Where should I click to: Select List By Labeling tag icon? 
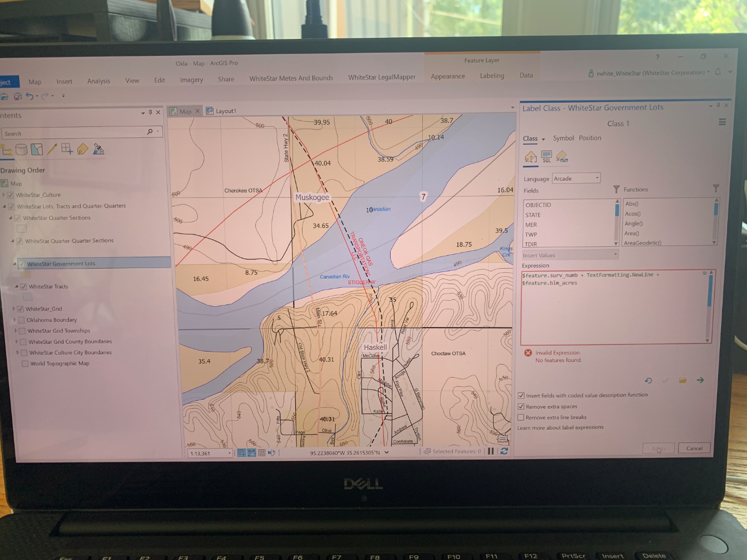[82, 149]
